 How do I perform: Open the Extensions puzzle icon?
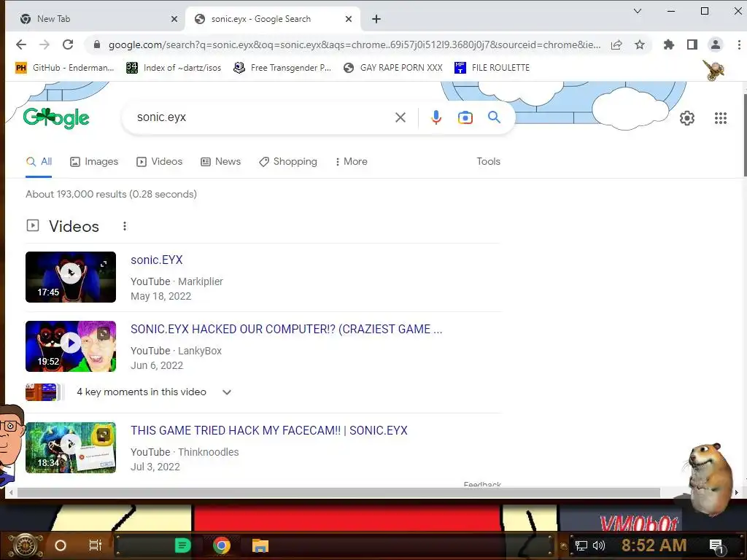click(669, 44)
